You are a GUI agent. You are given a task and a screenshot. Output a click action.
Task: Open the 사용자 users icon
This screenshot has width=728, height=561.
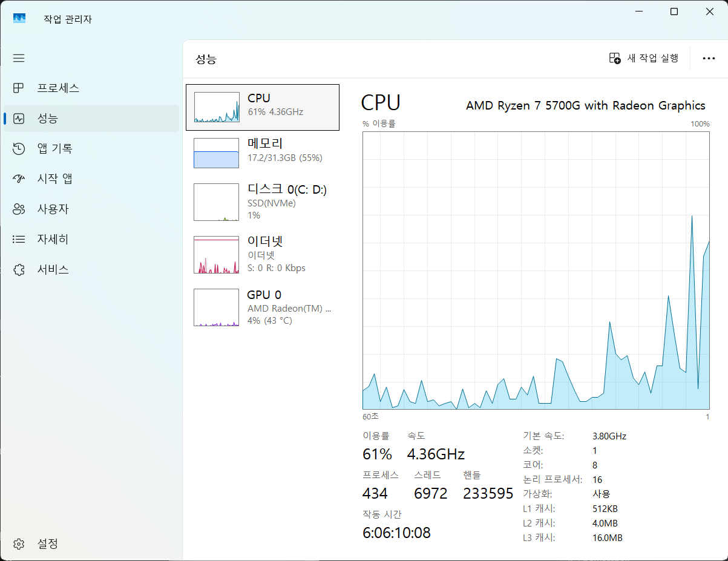19,209
